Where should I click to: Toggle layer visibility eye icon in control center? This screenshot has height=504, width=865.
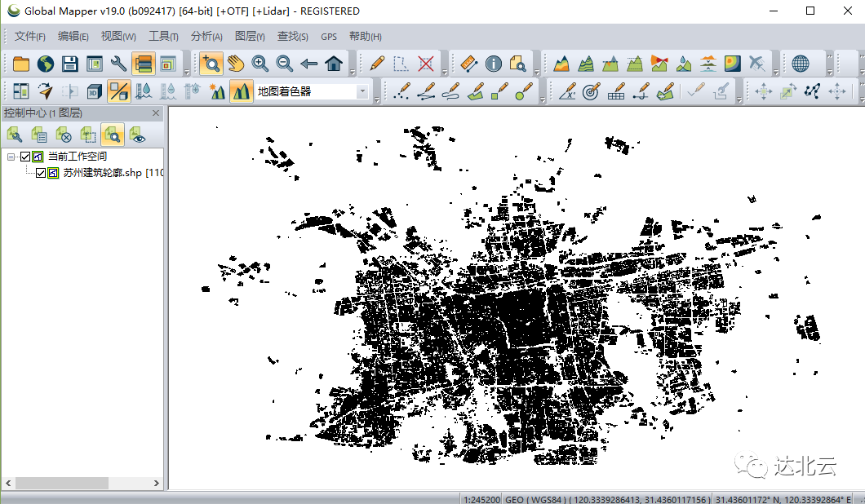point(137,135)
